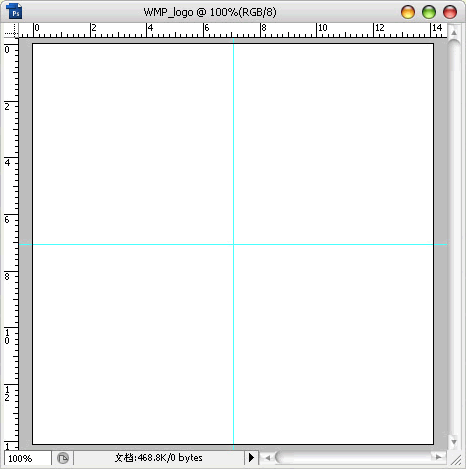Click the horizontal scrollbar thumb
466x469 pixels.
tap(353, 457)
